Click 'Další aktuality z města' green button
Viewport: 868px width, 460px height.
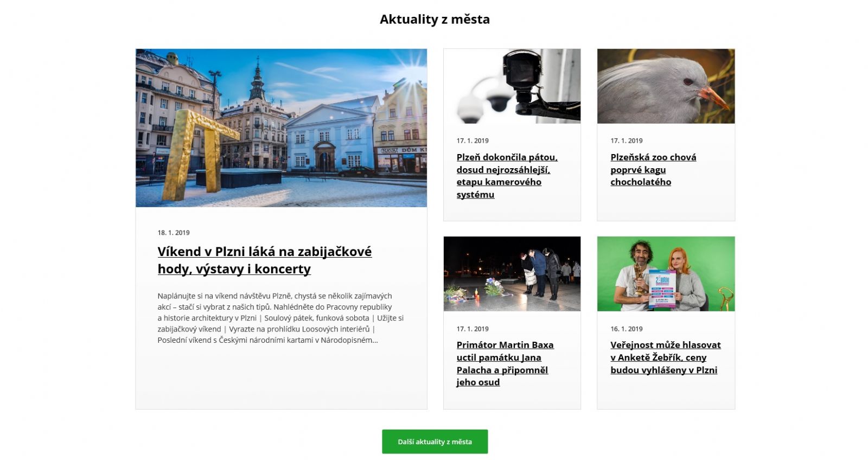(x=435, y=442)
